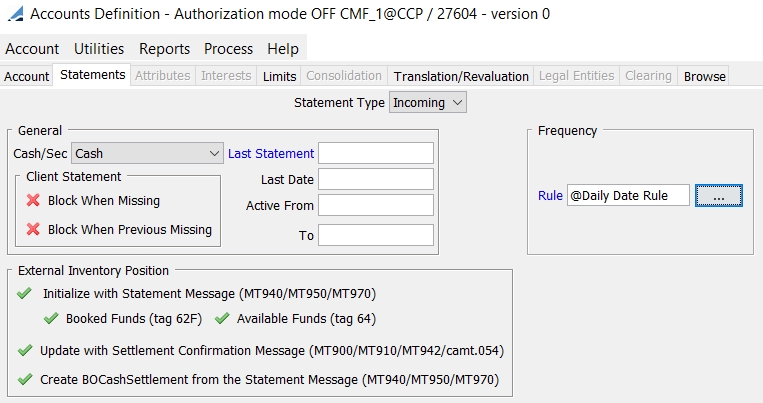Image resolution: width=763 pixels, height=403 pixels.
Task: Toggle Booked Funds (tag 62F) checkmark
Action: [51, 318]
